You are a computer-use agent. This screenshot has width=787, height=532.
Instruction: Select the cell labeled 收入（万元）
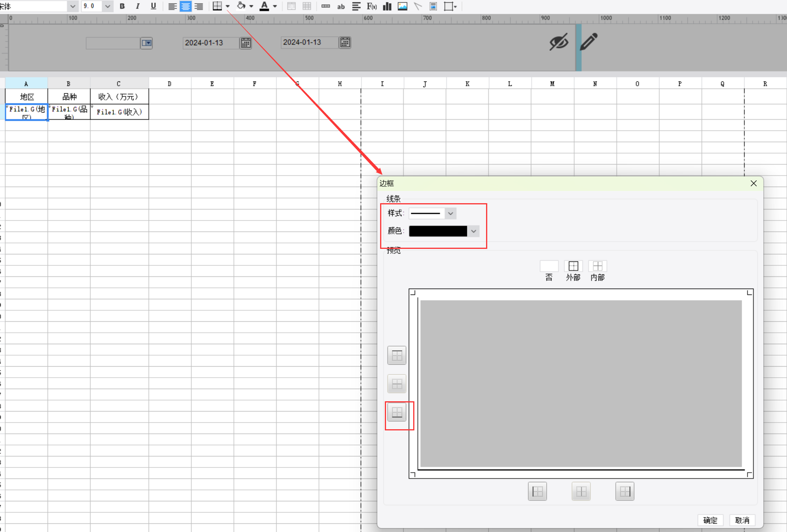[119, 96]
